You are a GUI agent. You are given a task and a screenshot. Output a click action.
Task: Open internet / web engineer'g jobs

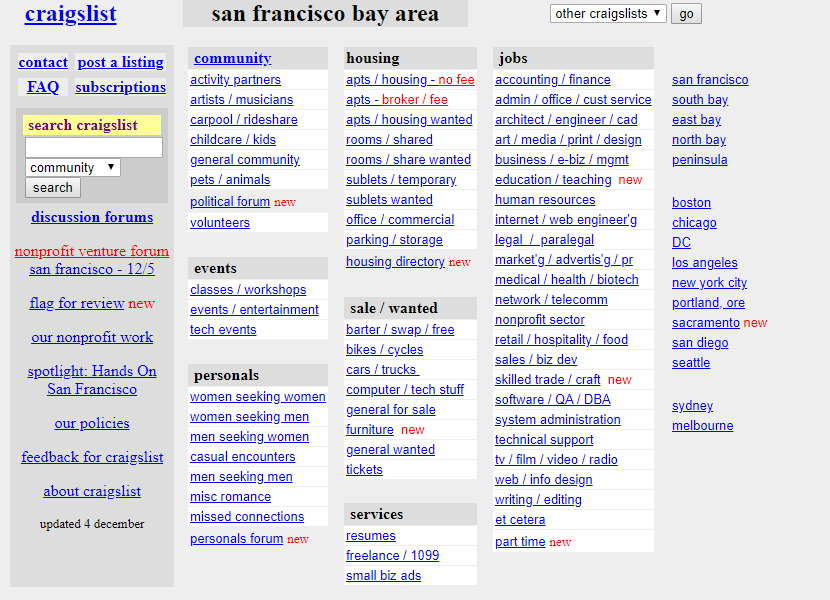click(x=566, y=220)
